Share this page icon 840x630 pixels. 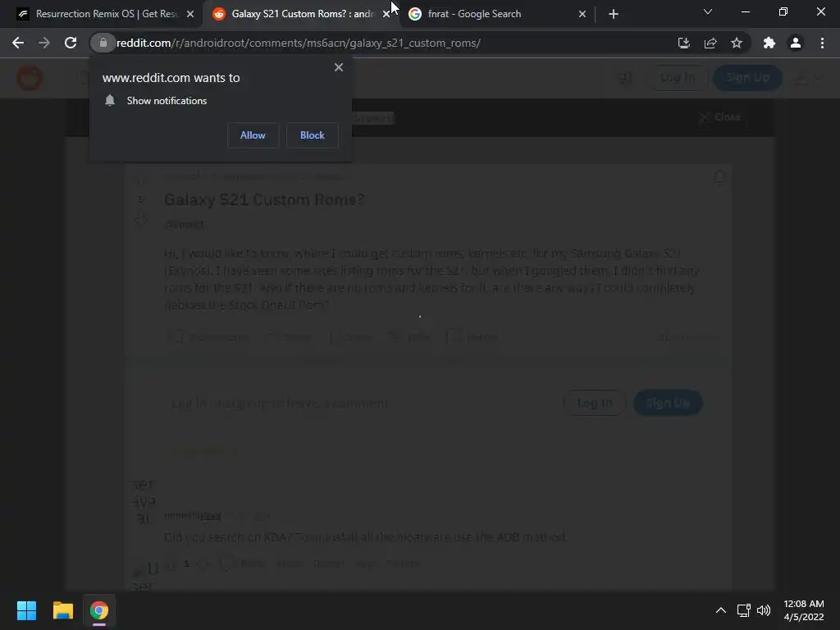(x=710, y=43)
